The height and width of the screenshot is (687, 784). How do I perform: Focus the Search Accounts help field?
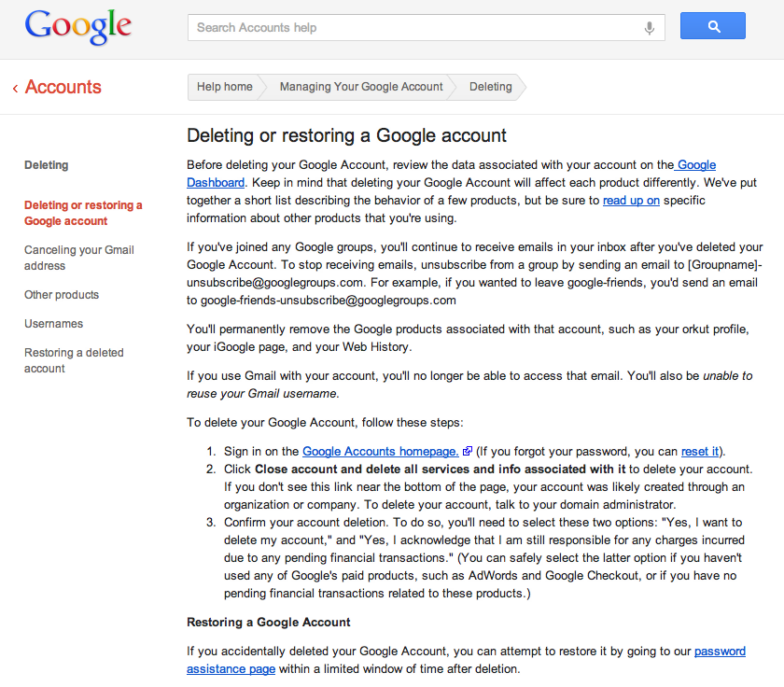426,27
